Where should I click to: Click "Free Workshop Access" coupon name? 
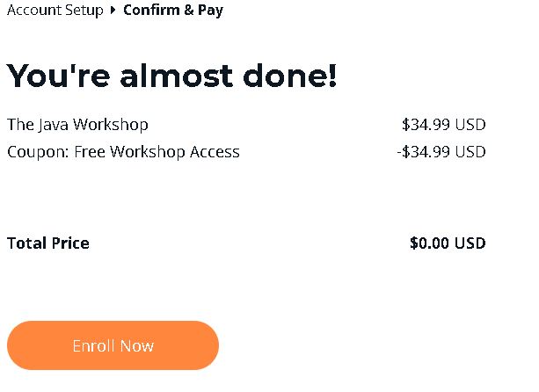pyautogui.click(x=157, y=151)
